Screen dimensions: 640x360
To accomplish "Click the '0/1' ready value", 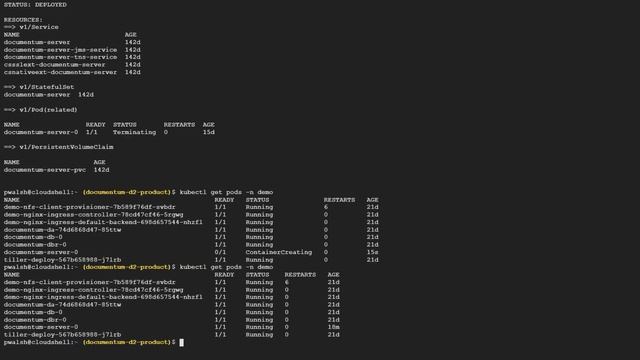I will coord(220,252).
